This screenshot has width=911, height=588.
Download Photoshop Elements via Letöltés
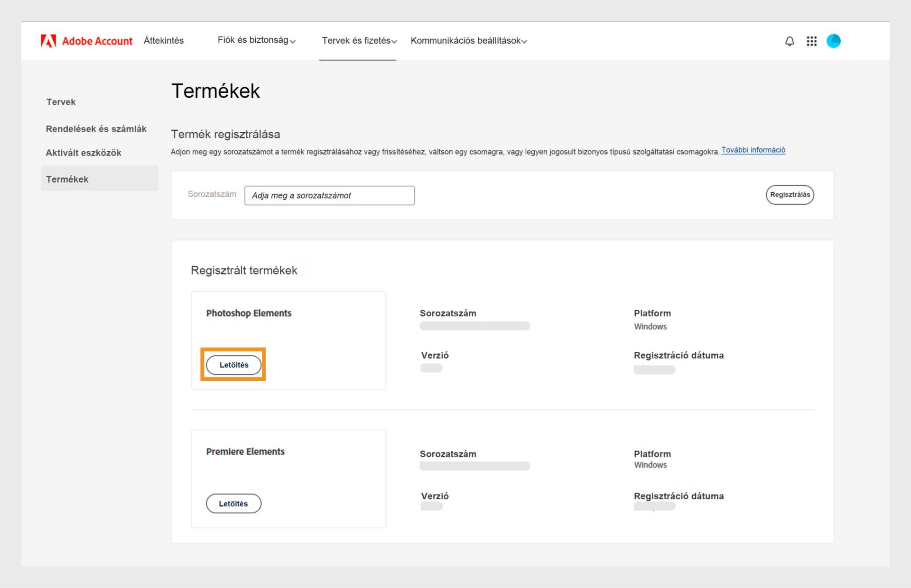pyautogui.click(x=233, y=365)
